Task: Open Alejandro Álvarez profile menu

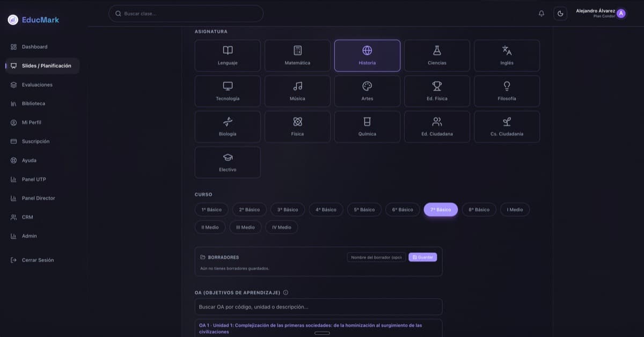Action: click(x=600, y=13)
